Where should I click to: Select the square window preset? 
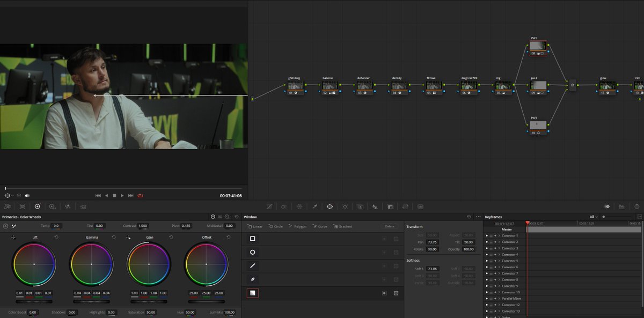click(x=252, y=239)
